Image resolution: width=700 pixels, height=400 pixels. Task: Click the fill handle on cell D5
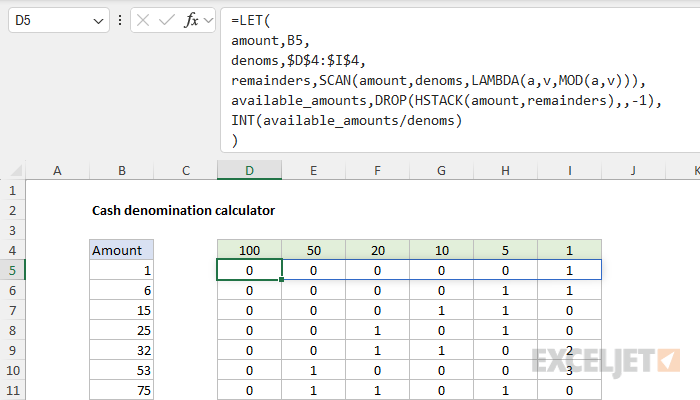[281, 279]
